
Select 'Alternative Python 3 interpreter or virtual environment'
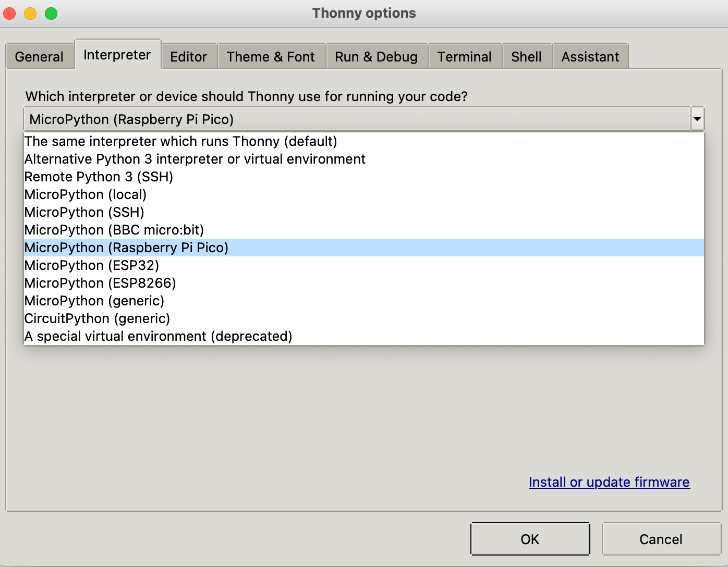click(x=364, y=159)
